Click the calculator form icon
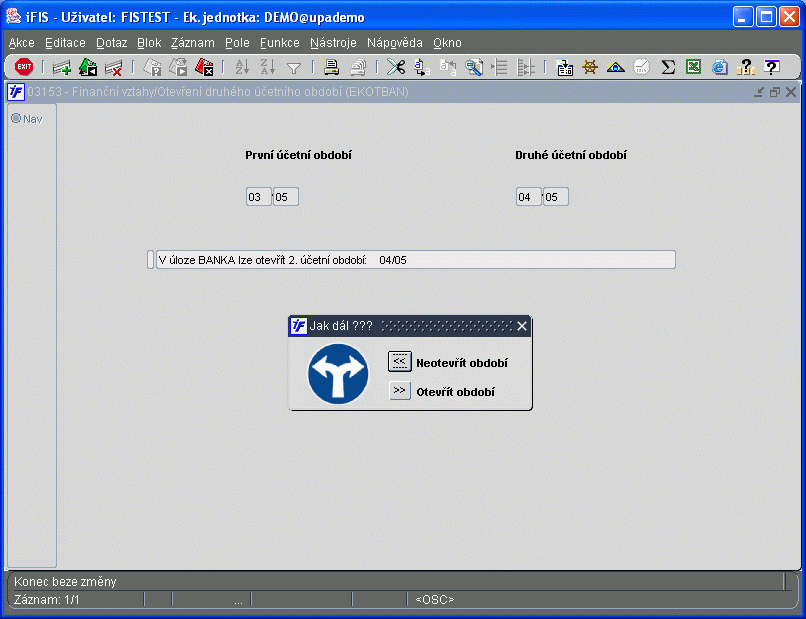This screenshot has width=806, height=619. click(x=564, y=67)
